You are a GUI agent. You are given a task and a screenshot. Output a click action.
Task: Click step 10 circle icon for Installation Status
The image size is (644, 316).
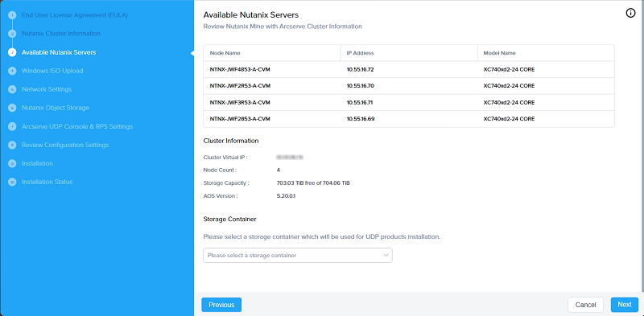tap(12, 182)
